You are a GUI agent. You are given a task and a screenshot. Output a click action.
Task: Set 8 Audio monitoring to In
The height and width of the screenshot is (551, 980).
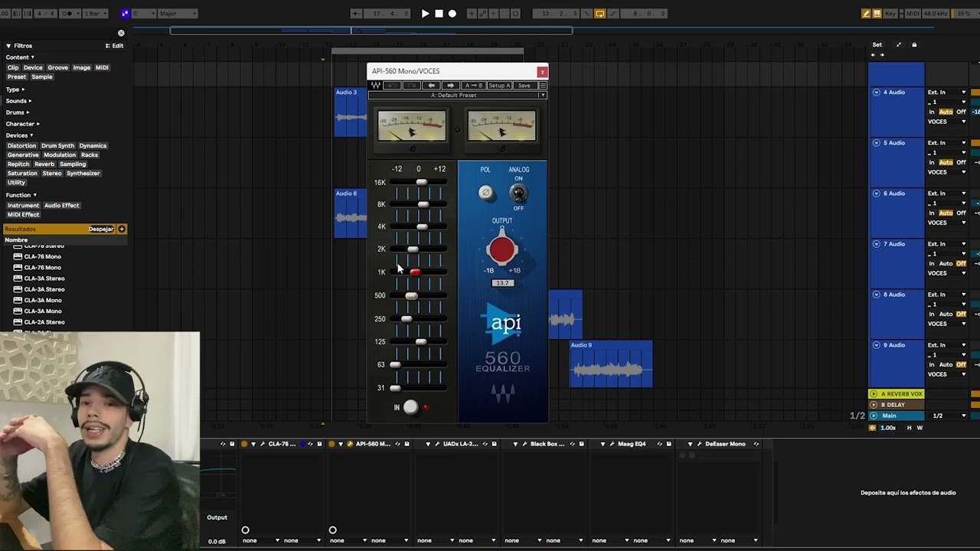[x=932, y=314]
